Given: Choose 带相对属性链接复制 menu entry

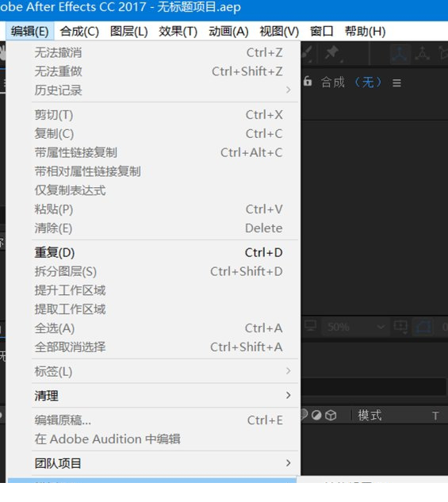Looking at the screenshot, I should pos(153,171).
